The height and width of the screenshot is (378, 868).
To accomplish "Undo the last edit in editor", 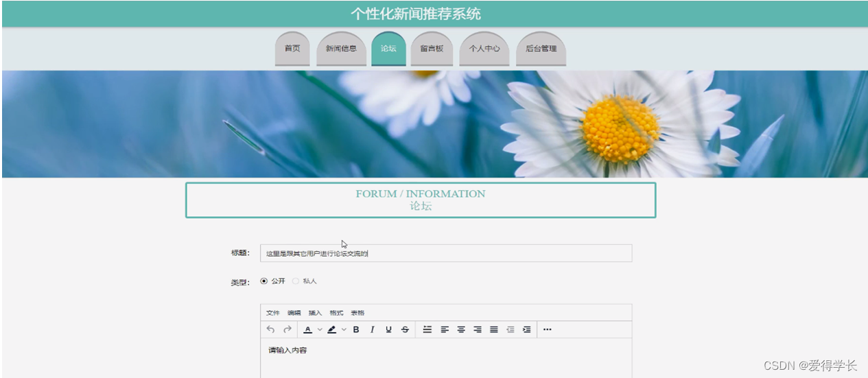I will click(270, 329).
